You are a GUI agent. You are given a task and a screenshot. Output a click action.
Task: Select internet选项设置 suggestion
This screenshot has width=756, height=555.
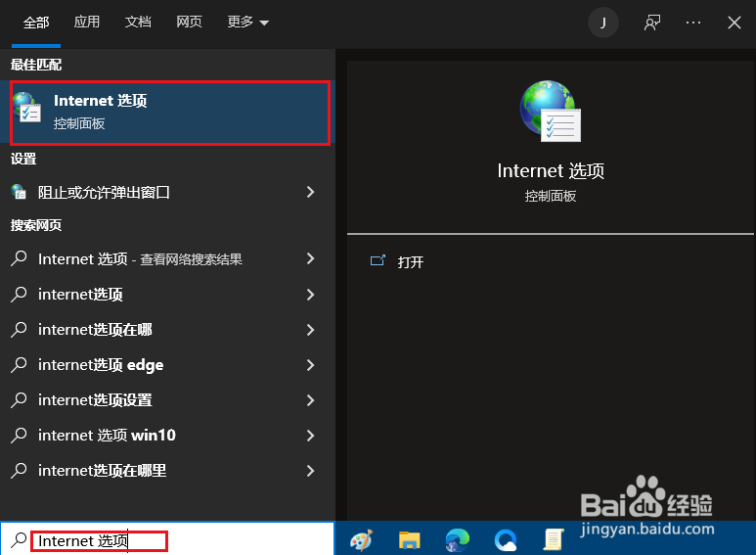click(x=167, y=400)
